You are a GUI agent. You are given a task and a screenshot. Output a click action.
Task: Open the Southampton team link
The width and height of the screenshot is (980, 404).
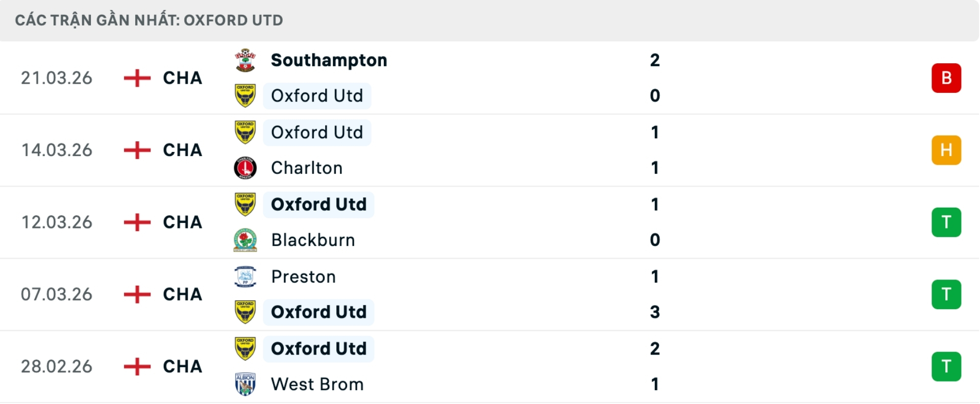point(329,60)
